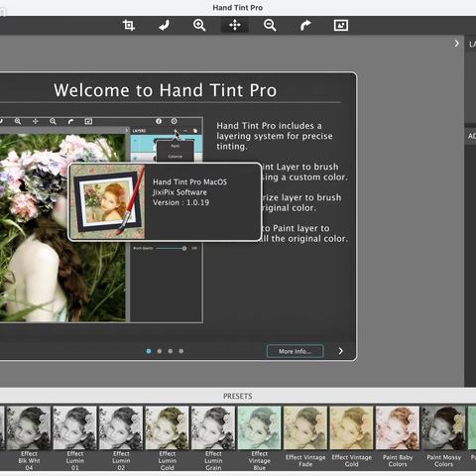Screen dimensions: 476x476
Task: Click the Zoom Out magnifier
Action: [270, 25]
